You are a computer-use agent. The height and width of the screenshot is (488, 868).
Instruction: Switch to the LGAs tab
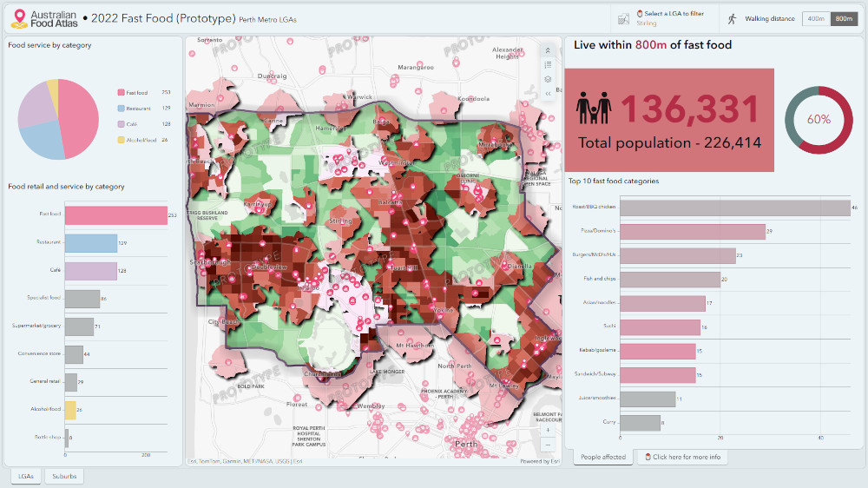[x=23, y=476]
